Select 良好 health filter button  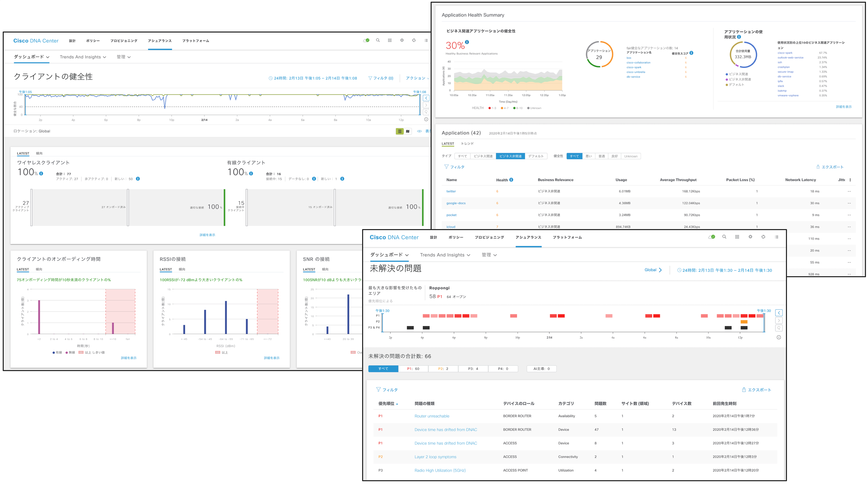(x=614, y=156)
